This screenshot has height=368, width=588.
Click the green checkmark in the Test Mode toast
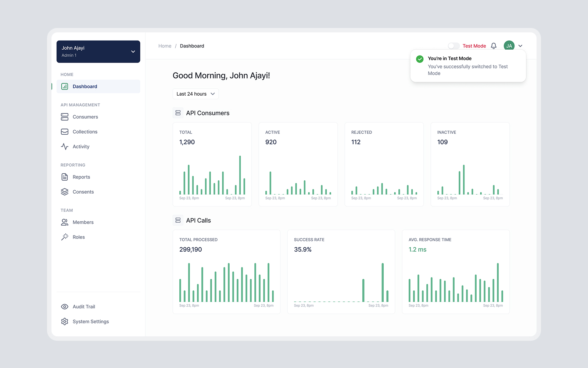click(420, 58)
